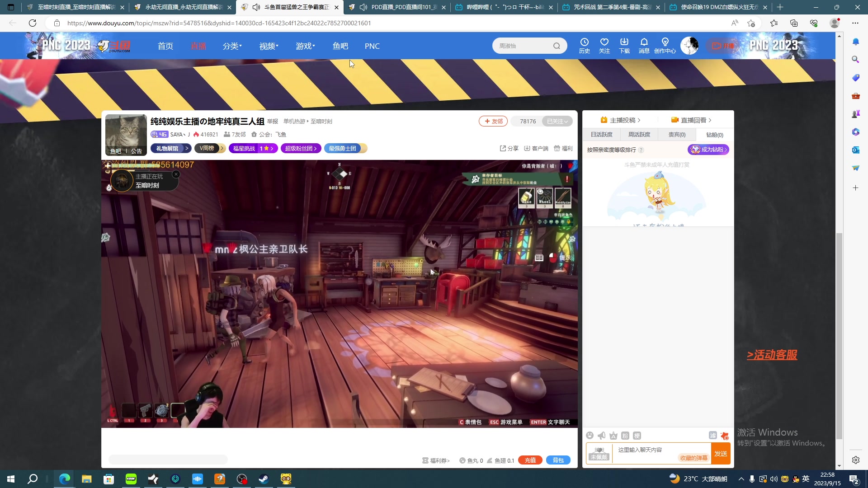Image resolution: width=868 pixels, height=488 pixels.
Task: Open the 历史 history icon
Action: pyautogui.click(x=585, y=46)
